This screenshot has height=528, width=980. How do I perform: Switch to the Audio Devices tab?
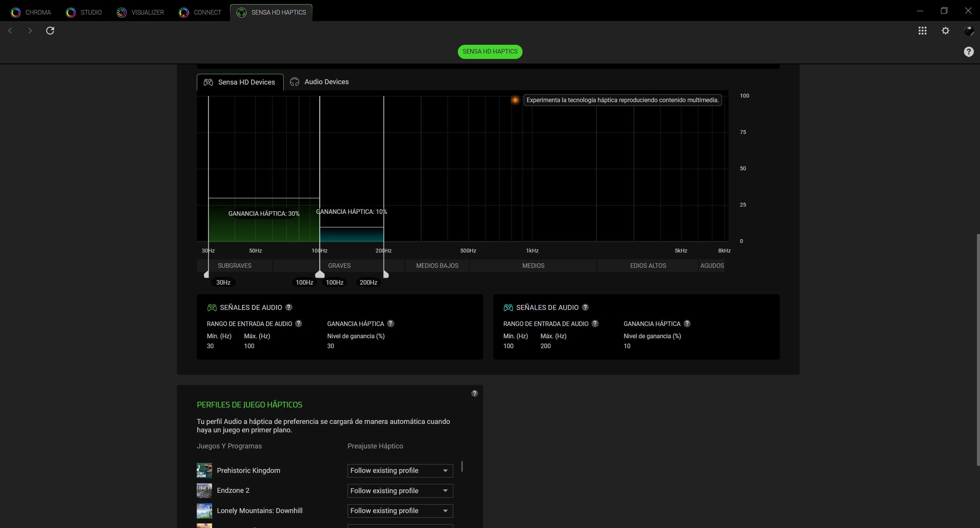click(x=319, y=82)
